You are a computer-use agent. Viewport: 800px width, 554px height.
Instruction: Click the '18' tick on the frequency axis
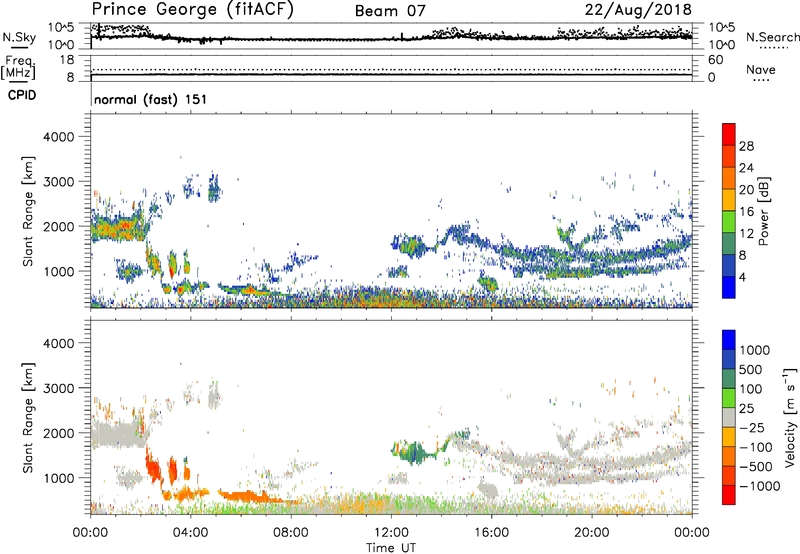pyautogui.click(x=66, y=60)
